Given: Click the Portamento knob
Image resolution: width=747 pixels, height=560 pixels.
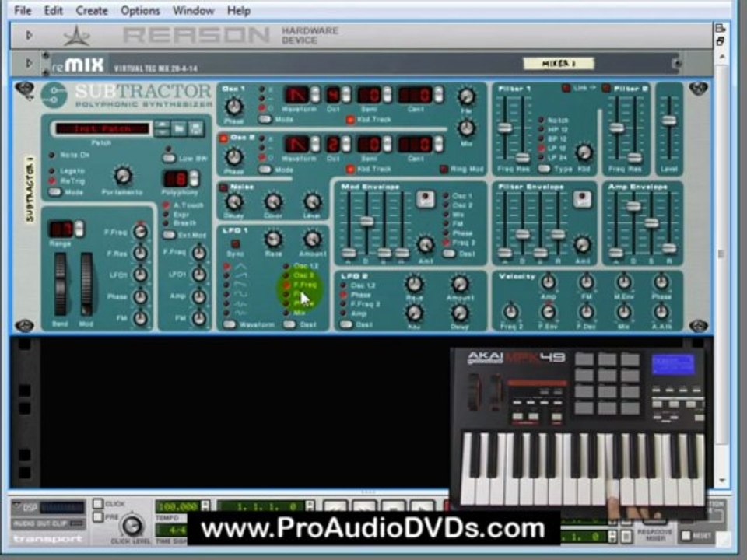Looking at the screenshot, I should point(123,176).
